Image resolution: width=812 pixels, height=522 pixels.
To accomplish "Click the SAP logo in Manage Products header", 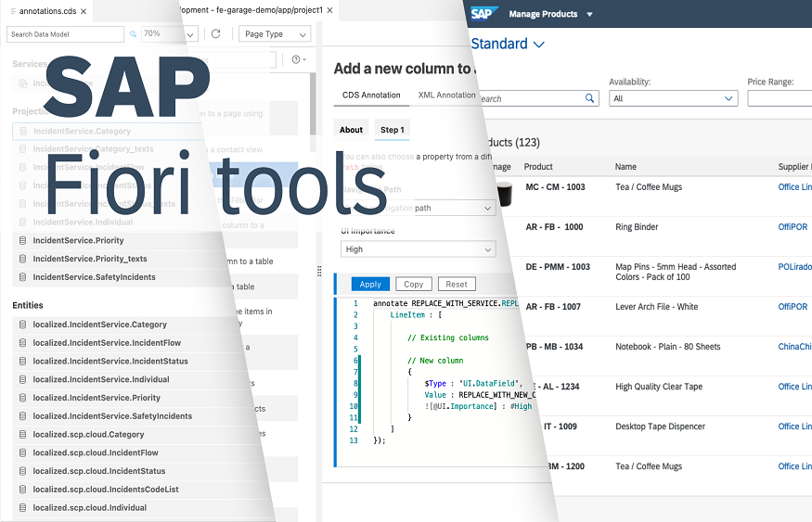I will click(483, 14).
